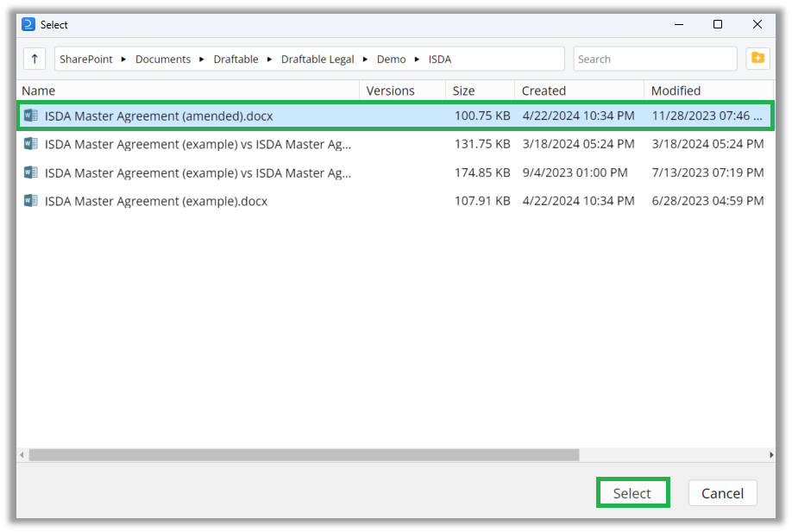The height and width of the screenshot is (532, 792).
Task: Click the Word icon of ISDA Master Agreement (example).docx
Action: point(31,201)
